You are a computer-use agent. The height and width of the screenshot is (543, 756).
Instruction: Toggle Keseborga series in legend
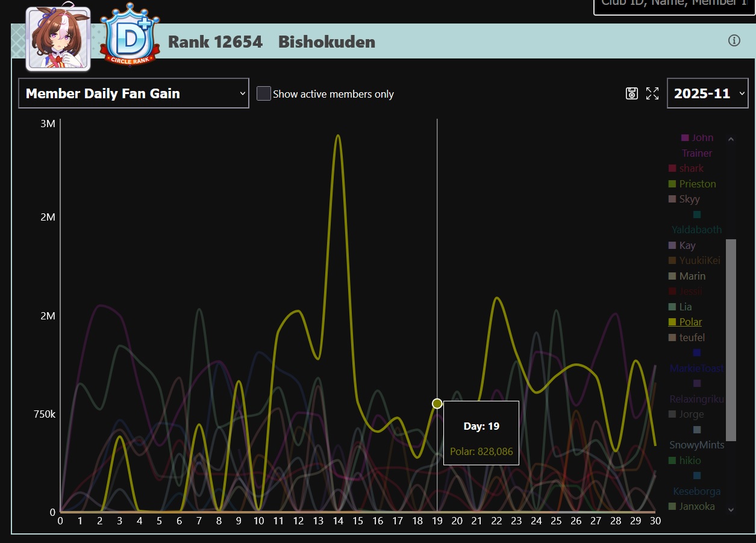click(x=697, y=483)
